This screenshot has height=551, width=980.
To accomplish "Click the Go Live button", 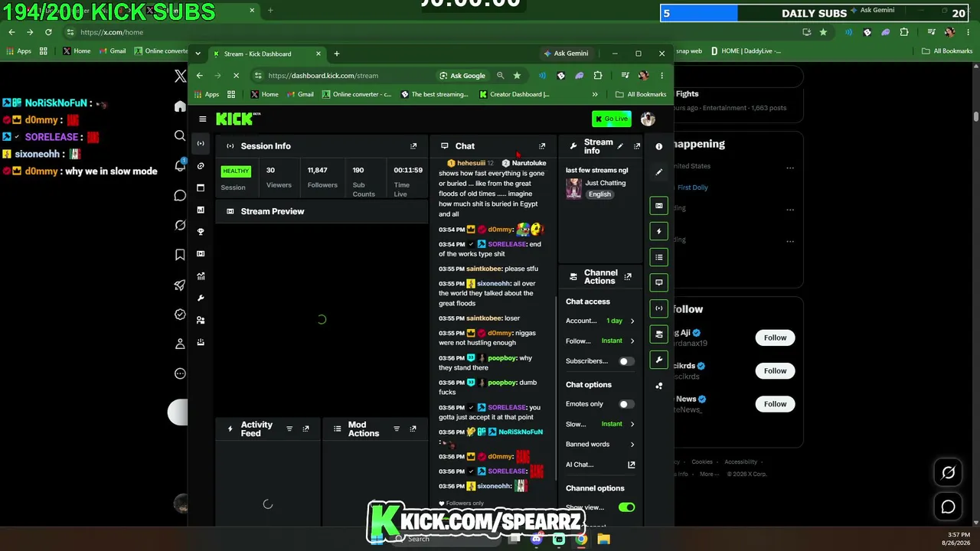I will [x=611, y=119].
